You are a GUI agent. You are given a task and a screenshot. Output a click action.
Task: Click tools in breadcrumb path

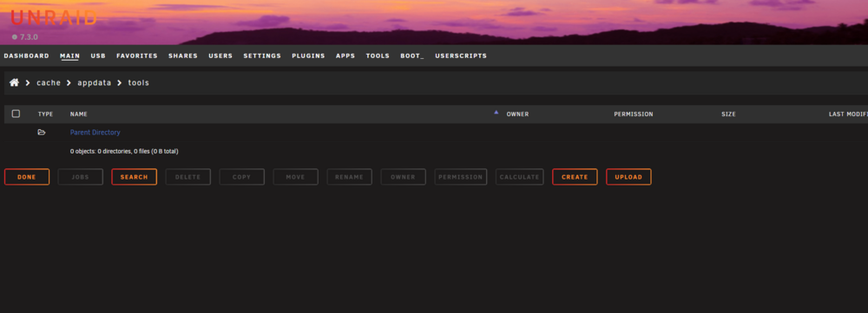point(138,83)
